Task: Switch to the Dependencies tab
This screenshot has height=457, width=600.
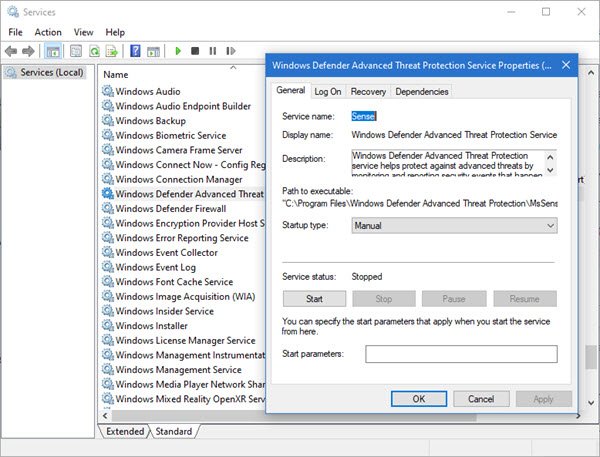Action: point(421,92)
